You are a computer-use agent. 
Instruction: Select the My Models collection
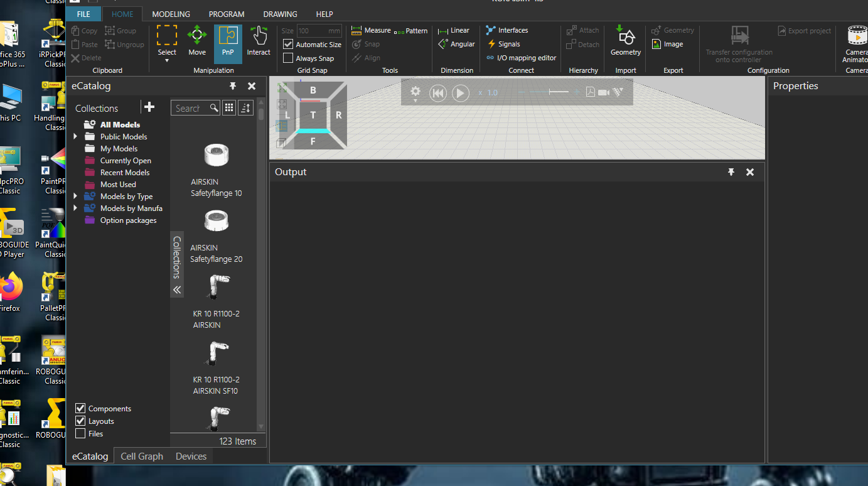119,148
